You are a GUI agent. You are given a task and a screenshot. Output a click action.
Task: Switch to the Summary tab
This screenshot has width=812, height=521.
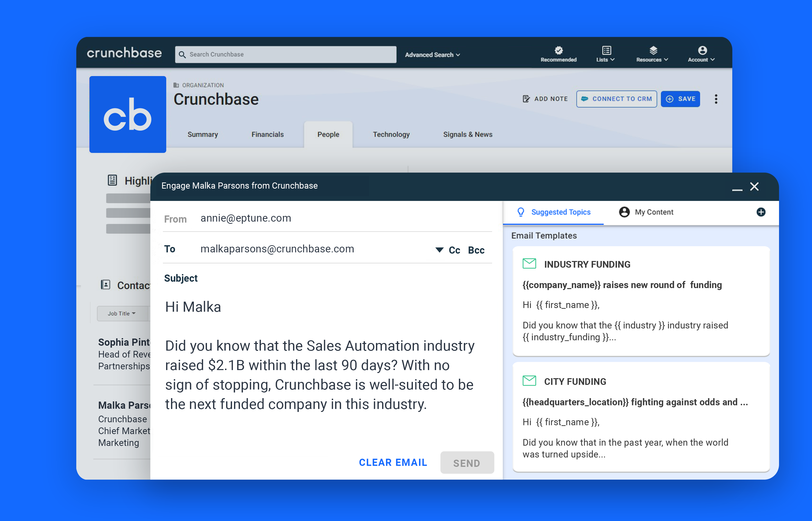coord(203,134)
